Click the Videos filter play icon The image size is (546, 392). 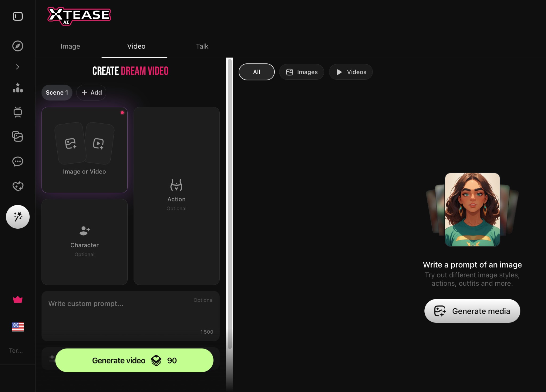point(339,72)
